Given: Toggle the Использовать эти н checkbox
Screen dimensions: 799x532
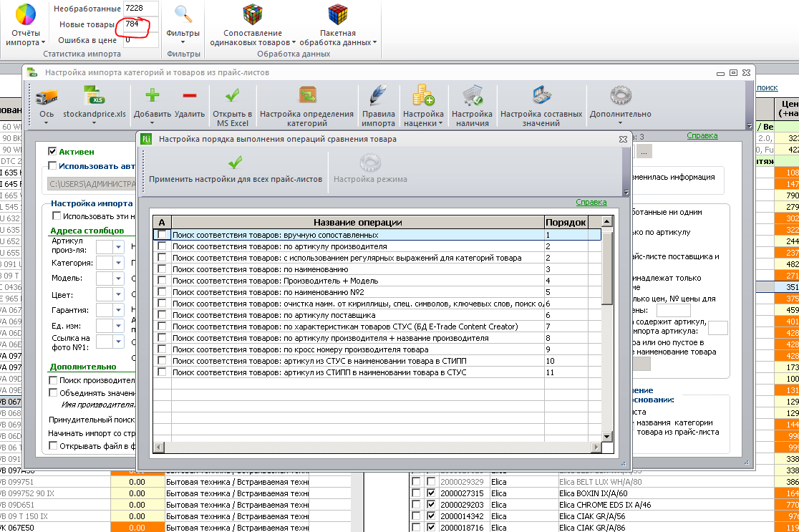Looking at the screenshot, I should tap(57, 216).
